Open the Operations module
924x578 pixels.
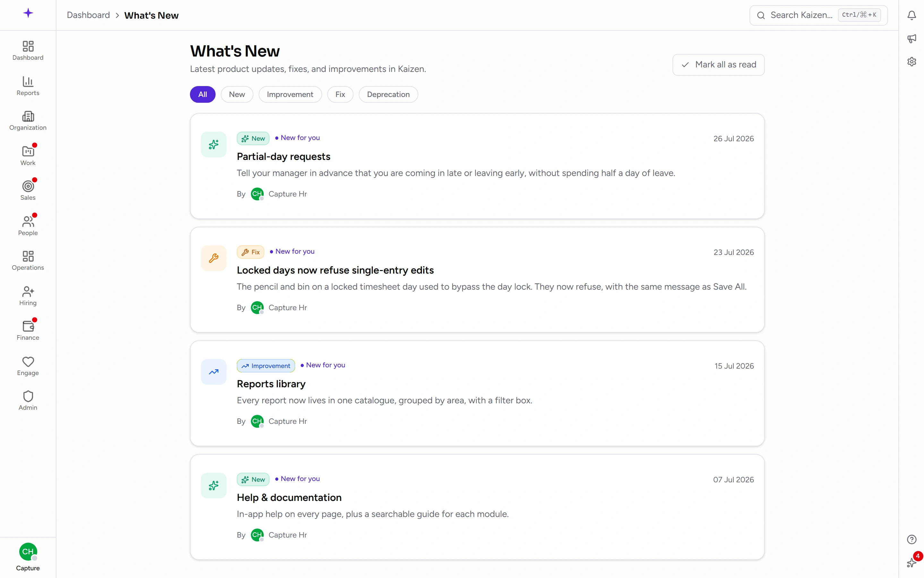click(x=28, y=260)
